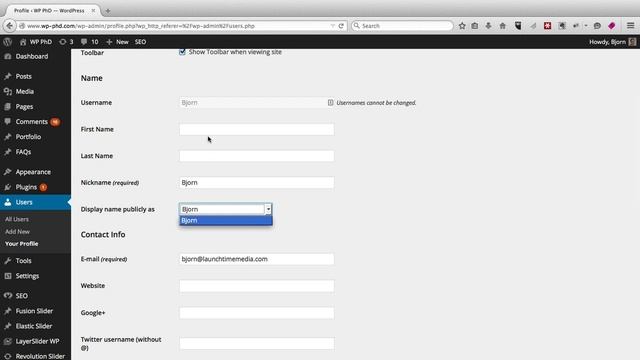The height and width of the screenshot is (360, 640).
Task: Open the downloads arrow icon
Action: click(488, 26)
